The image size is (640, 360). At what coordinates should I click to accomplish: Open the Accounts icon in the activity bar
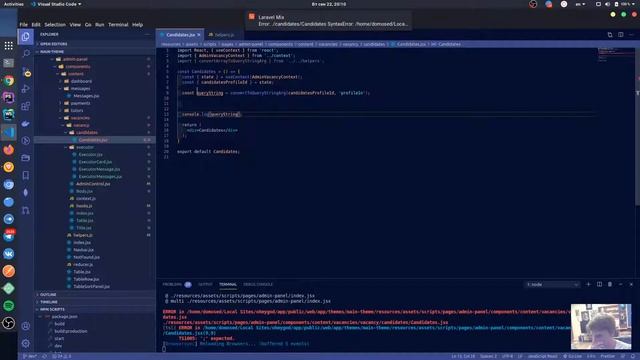pyautogui.click(x=26, y=326)
